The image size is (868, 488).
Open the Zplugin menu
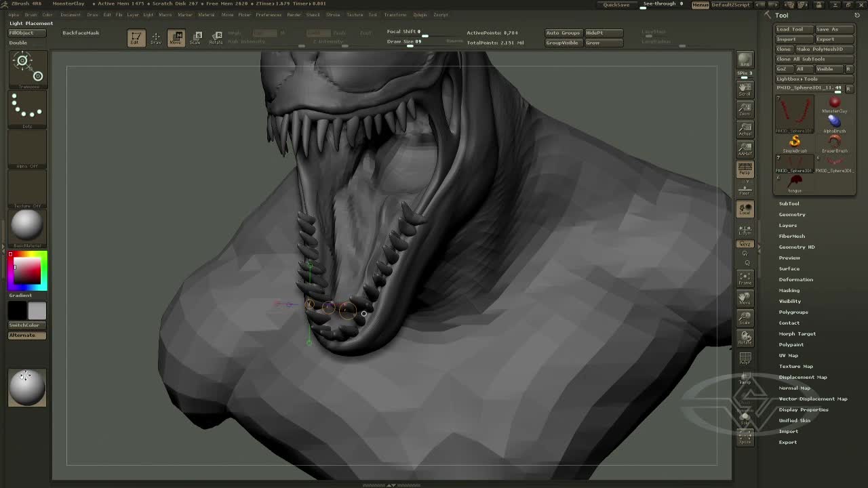pyautogui.click(x=420, y=14)
